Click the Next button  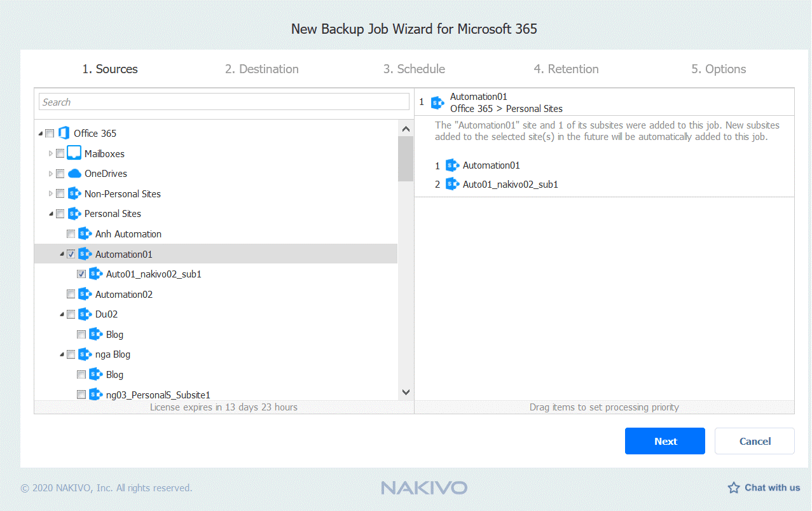tap(664, 440)
